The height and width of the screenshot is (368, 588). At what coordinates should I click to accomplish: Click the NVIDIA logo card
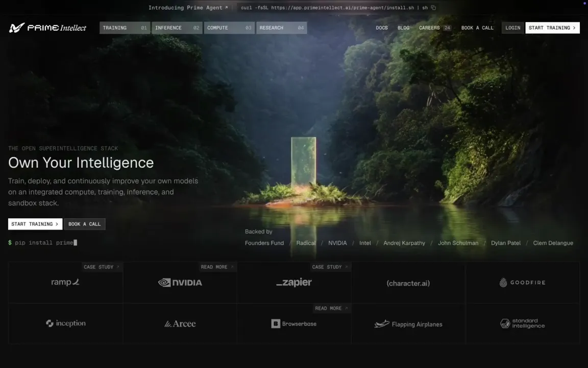click(x=180, y=282)
